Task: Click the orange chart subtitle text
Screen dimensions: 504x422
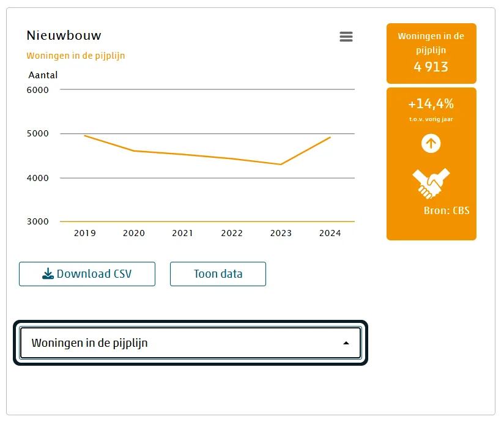Action: tap(76, 56)
